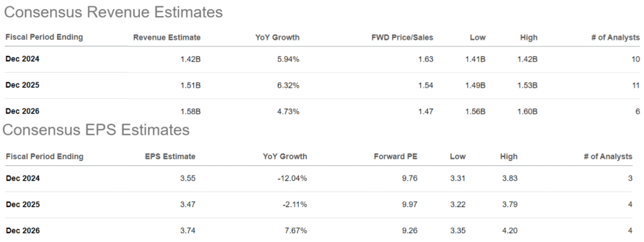This screenshot has width=644, height=242.
Task: Select Dec 2024 row in revenue table
Action: pos(23,59)
